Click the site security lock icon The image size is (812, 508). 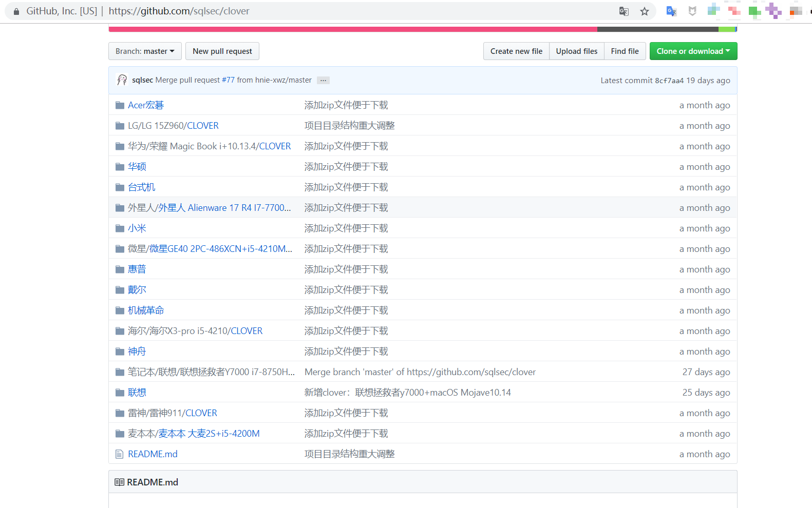(x=16, y=11)
